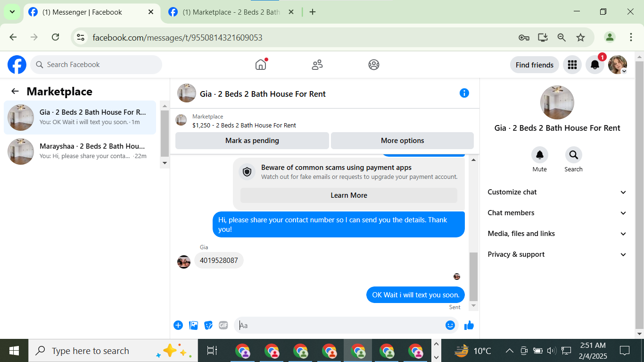Bookmark this page with the star
Screen dimensions: 644x362
pos(580,37)
